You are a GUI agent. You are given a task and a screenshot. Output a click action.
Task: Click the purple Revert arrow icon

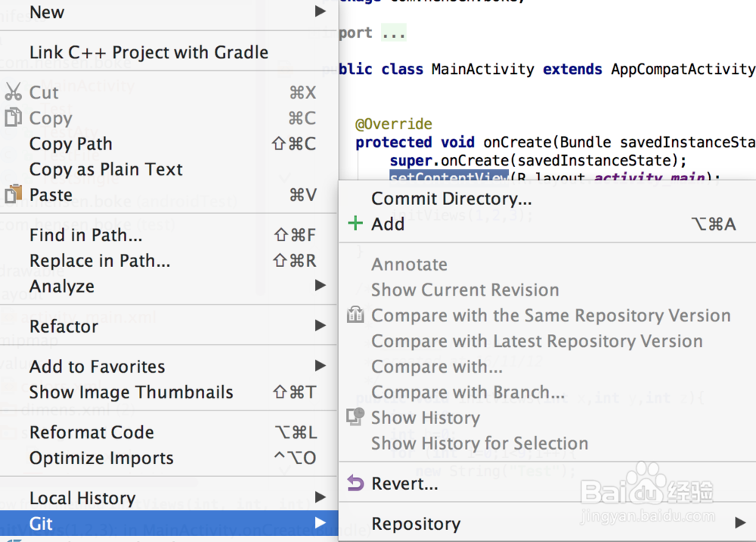point(355,484)
